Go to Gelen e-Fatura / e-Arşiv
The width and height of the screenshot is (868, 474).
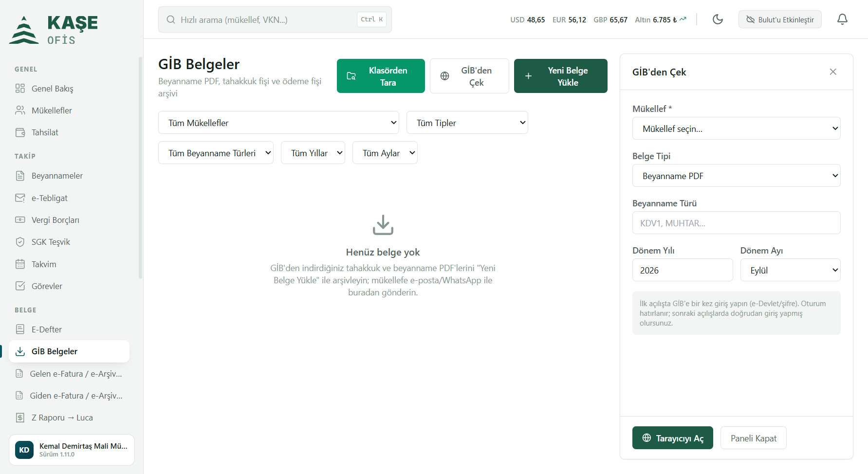69,374
